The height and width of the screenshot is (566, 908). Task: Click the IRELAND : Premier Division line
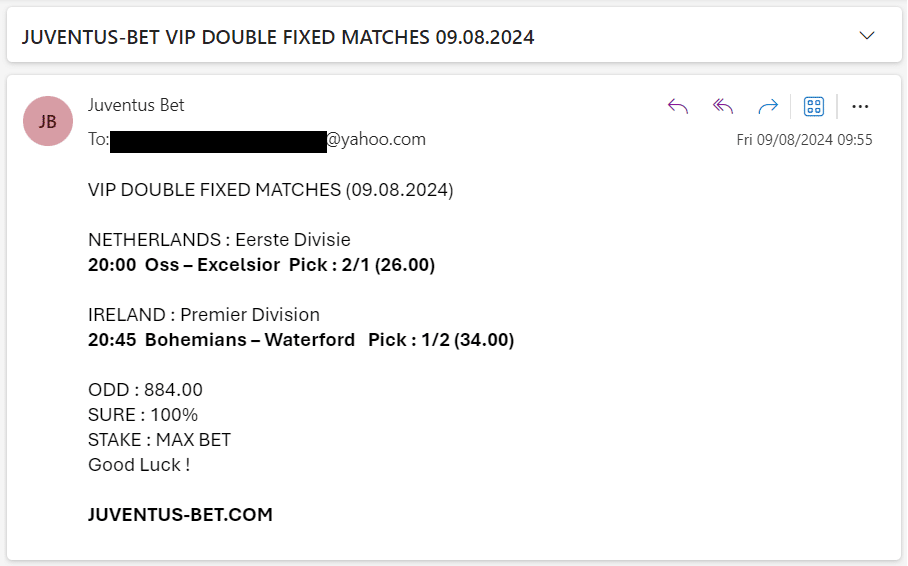click(204, 315)
